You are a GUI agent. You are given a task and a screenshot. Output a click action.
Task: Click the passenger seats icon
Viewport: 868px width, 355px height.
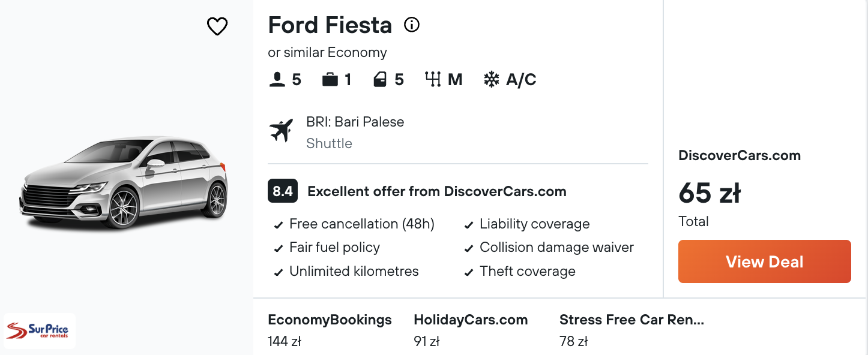pyautogui.click(x=277, y=80)
